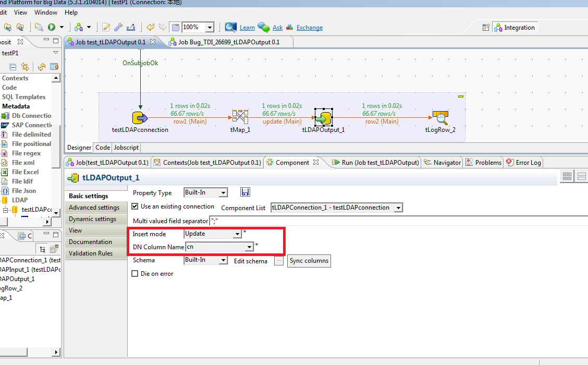The image size is (588, 365).
Task: Open the Component List dropdown
Action: pyautogui.click(x=399, y=207)
